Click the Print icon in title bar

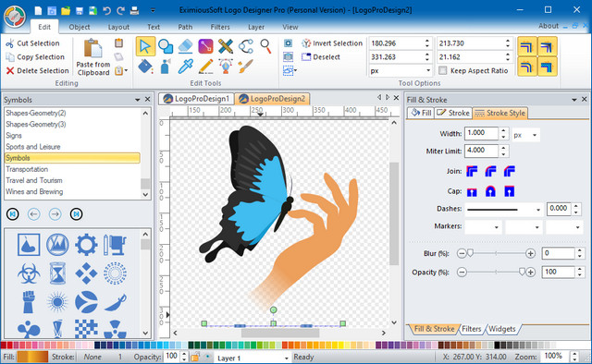pyautogui.click(x=134, y=10)
